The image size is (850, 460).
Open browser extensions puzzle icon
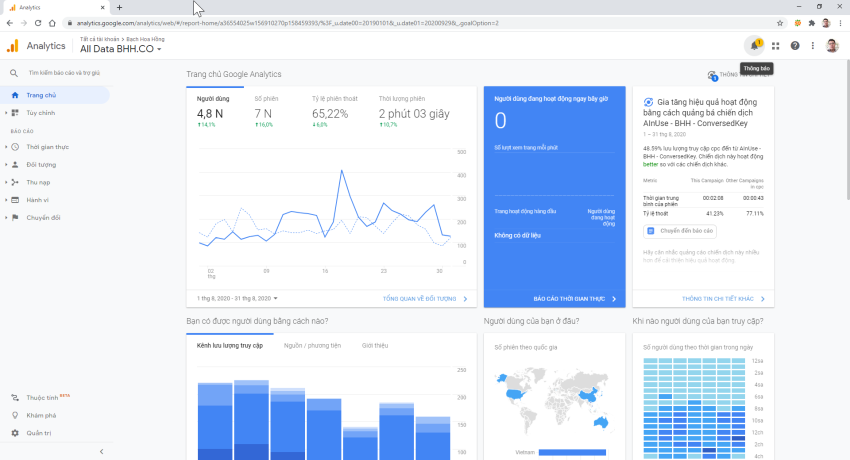812,23
